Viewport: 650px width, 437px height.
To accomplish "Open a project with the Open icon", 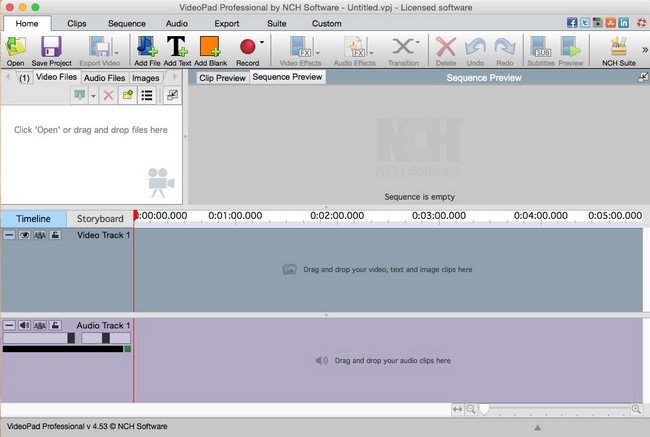I will [x=16, y=51].
